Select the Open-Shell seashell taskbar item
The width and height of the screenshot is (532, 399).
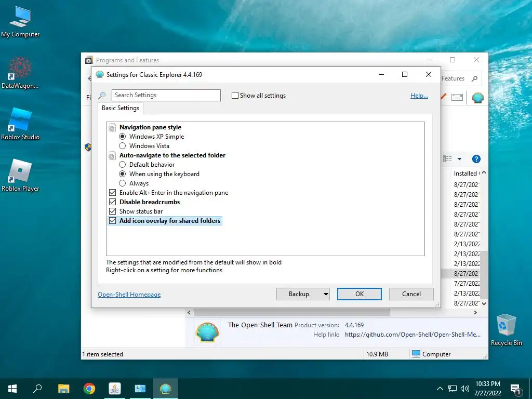166,389
